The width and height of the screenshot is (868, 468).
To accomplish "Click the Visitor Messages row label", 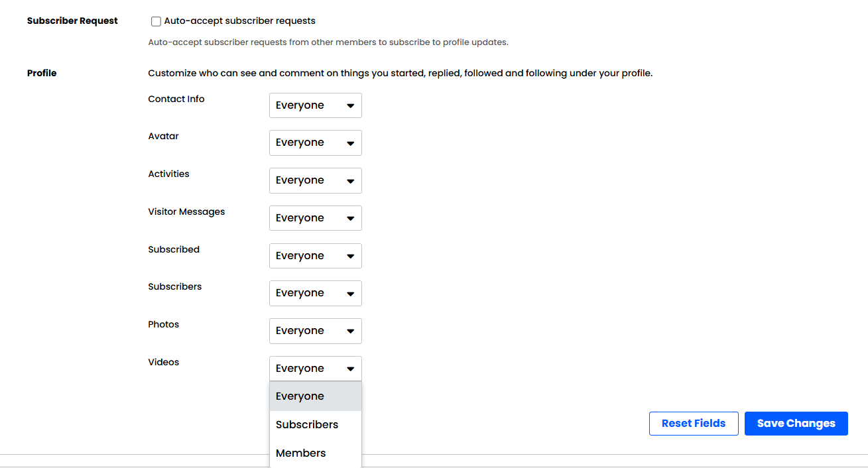I will 186,212.
